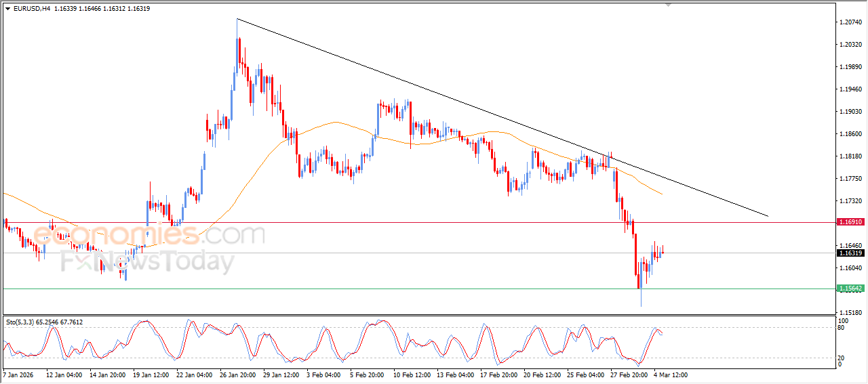Select the red horizontal line at 1.16910
868x384 pixels.
[418, 221]
